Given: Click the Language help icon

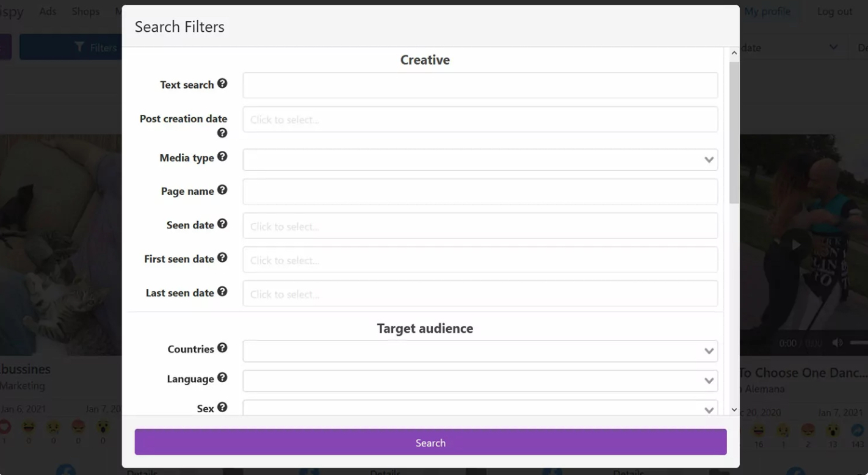Looking at the screenshot, I should click(x=223, y=379).
